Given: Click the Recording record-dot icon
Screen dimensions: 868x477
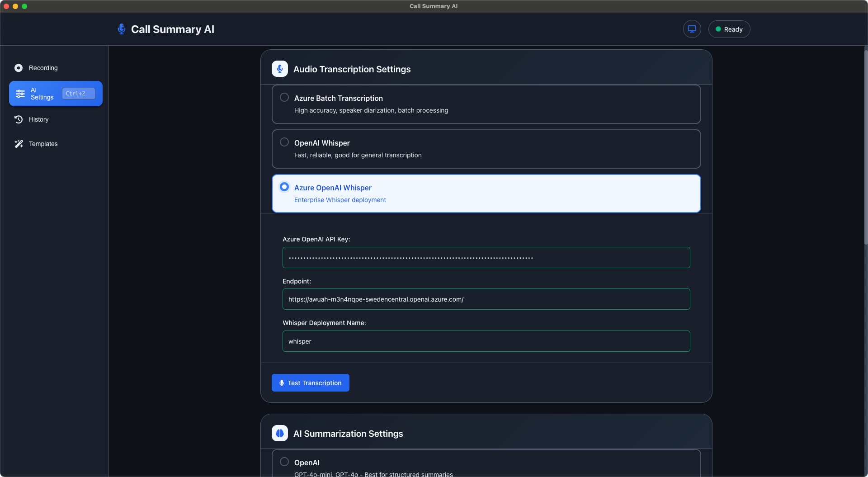Looking at the screenshot, I should tap(19, 68).
